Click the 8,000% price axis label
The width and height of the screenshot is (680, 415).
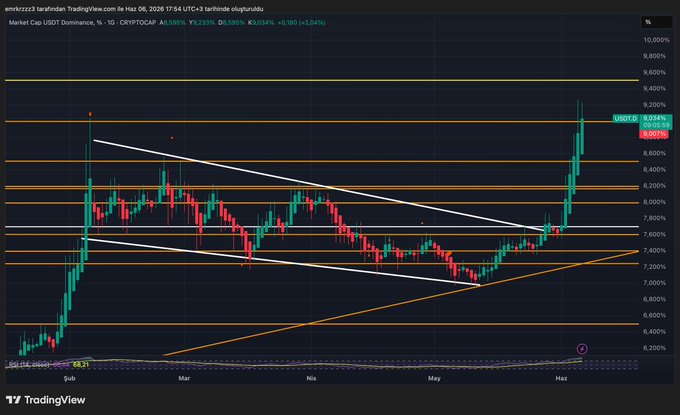click(x=654, y=202)
